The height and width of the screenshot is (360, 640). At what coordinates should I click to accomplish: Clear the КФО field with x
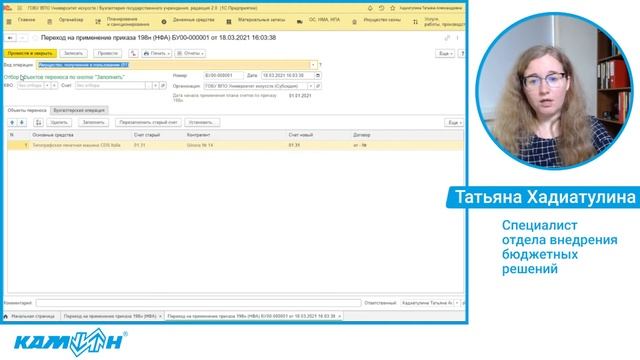[54, 86]
